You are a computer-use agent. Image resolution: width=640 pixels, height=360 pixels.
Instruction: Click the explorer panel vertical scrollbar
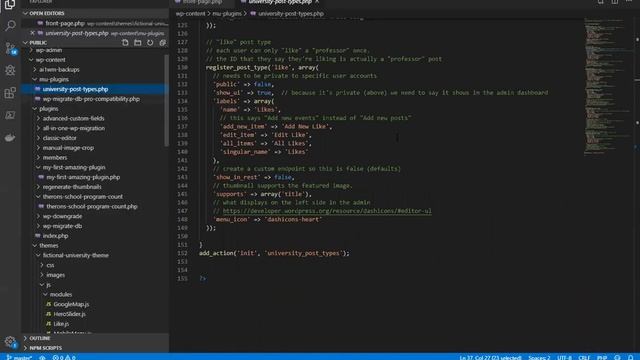[167, 100]
